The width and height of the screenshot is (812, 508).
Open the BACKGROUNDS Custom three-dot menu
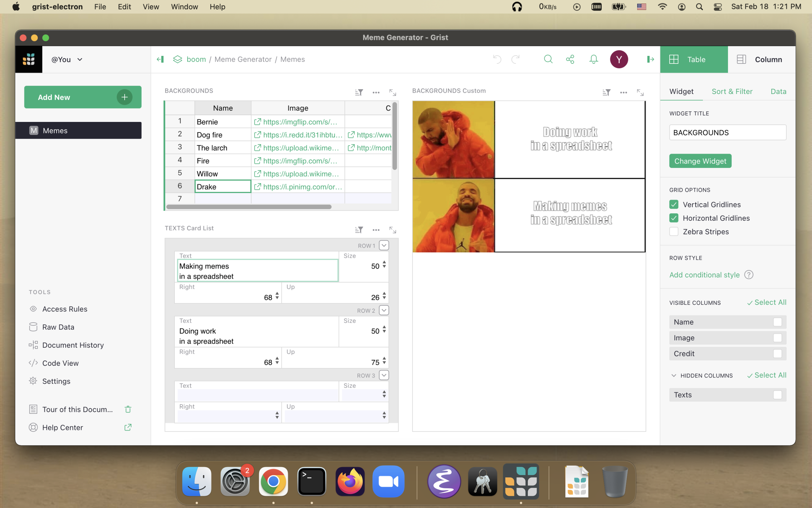624,92
